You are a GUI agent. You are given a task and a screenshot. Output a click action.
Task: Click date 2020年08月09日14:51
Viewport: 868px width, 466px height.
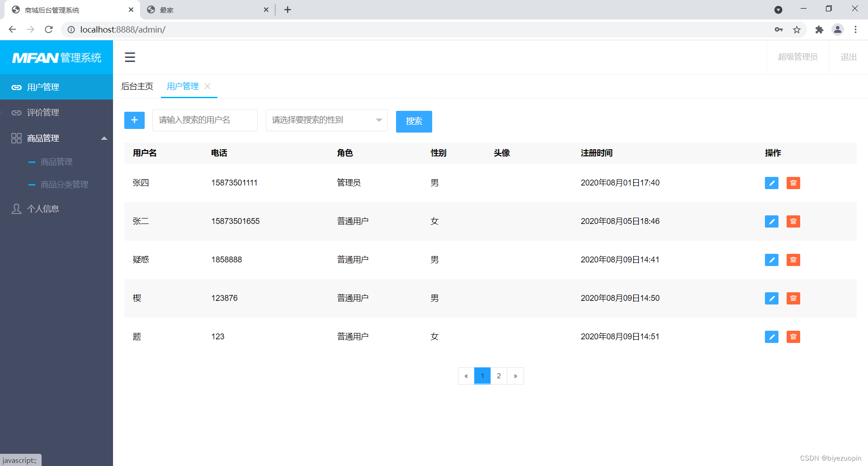point(620,337)
